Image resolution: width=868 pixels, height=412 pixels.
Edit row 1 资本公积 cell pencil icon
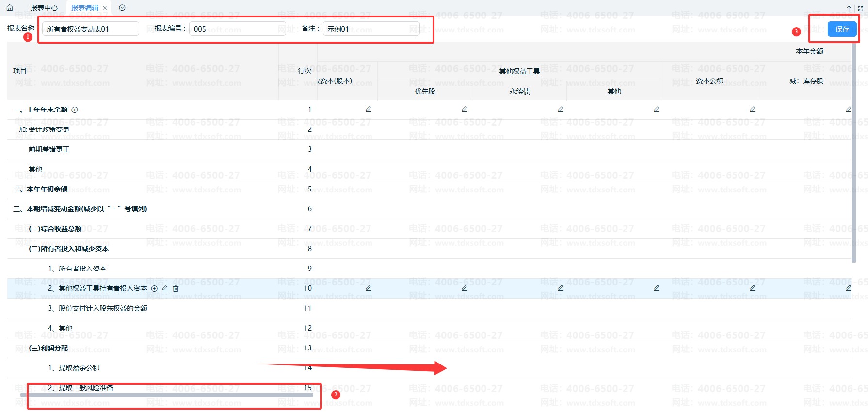pos(753,109)
